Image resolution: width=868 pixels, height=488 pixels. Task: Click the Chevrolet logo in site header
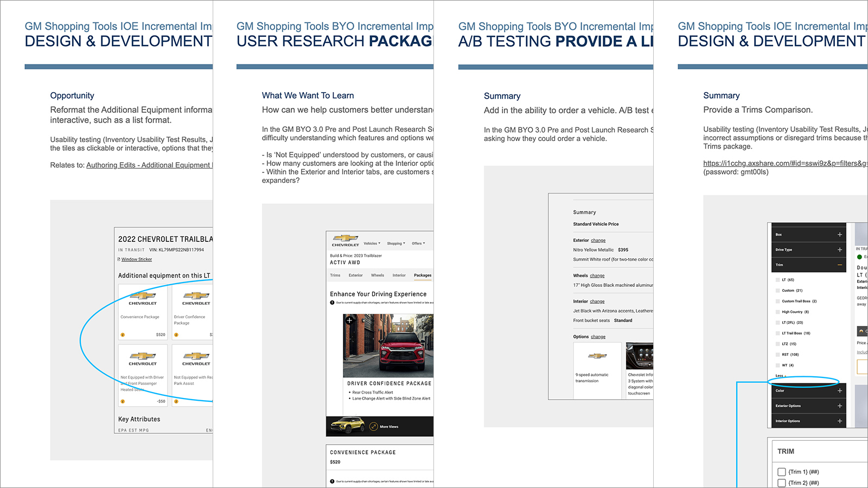346,240
